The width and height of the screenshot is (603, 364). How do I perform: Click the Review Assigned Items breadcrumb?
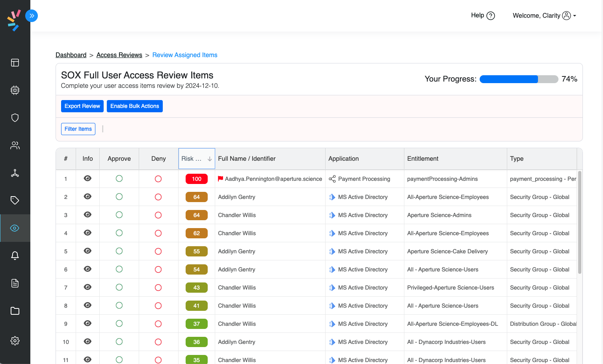[x=185, y=55]
